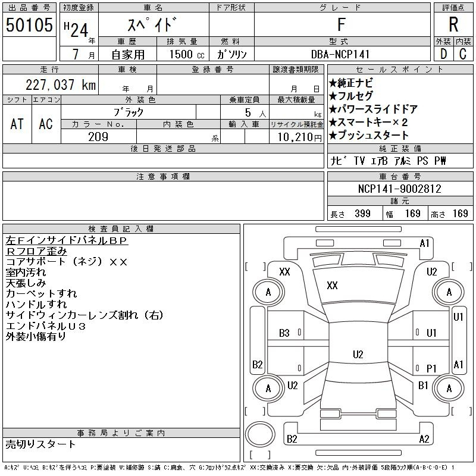Select the exterior color ブラック

129,112
